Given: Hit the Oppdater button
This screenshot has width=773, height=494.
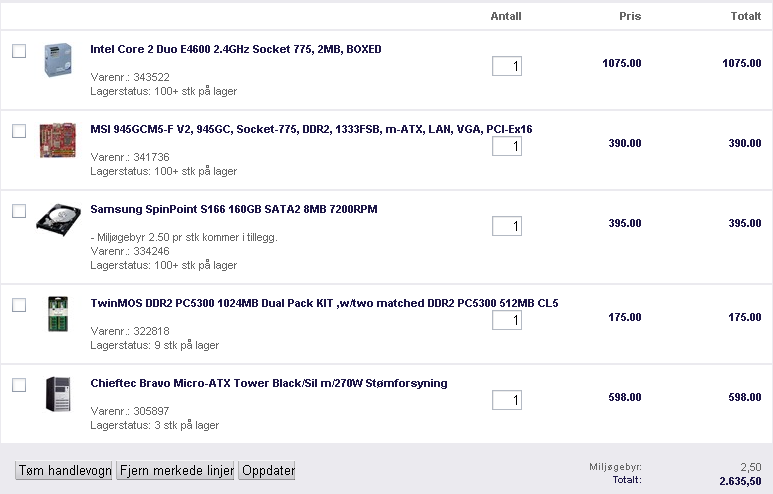Looking at the screenshot, I should tap(269, 471).
